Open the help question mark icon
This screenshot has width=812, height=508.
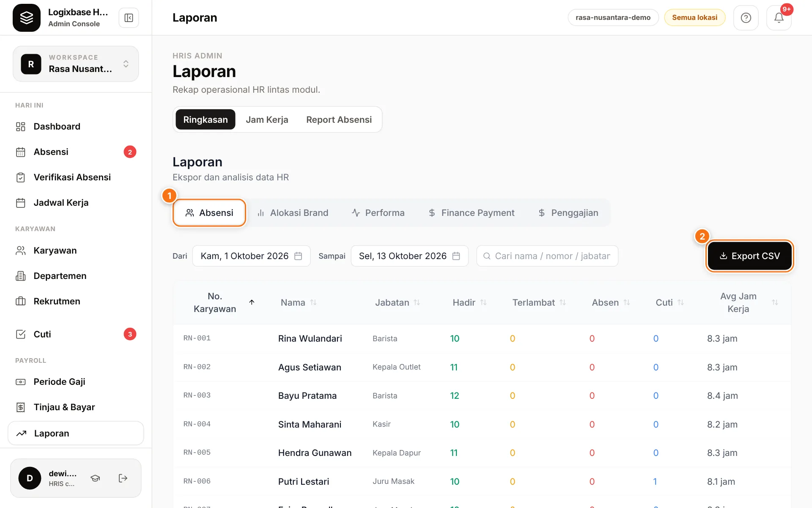[746, 18]
